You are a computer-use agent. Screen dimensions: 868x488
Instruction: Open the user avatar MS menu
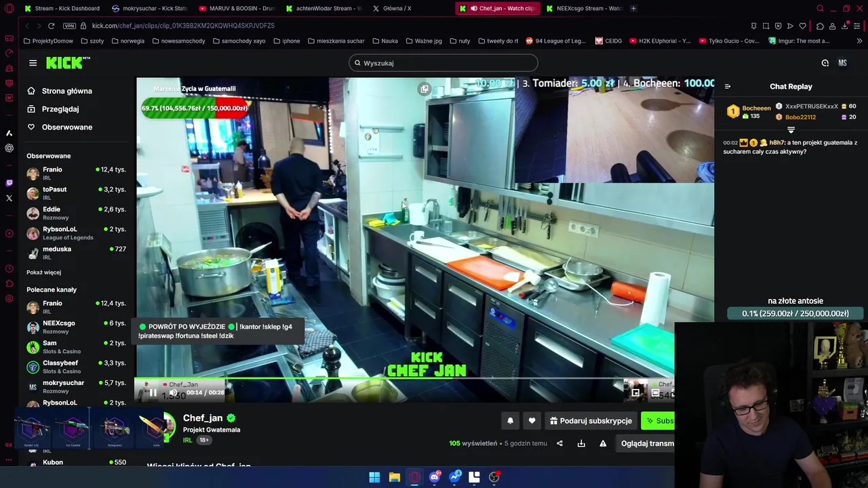(842, 63)
